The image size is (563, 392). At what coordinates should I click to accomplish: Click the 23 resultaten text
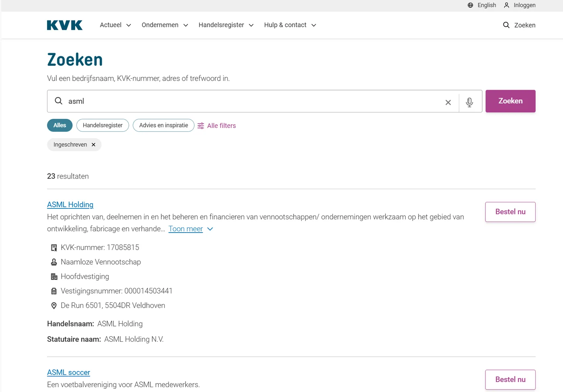click(68, 176)
